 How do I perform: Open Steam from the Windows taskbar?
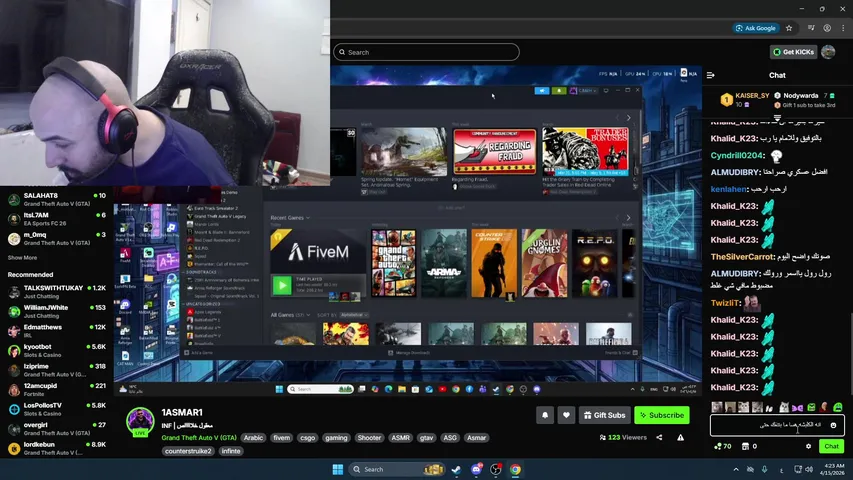[456, 469]
